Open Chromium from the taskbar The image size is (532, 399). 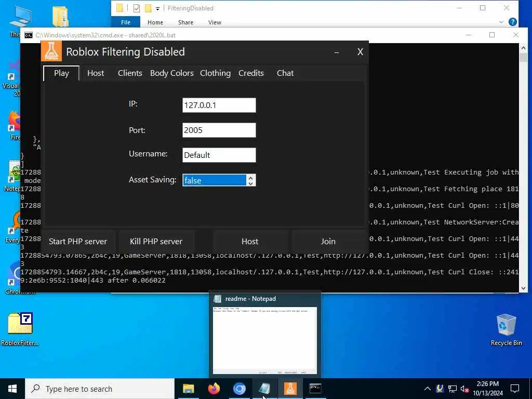(x=239, y=389)
